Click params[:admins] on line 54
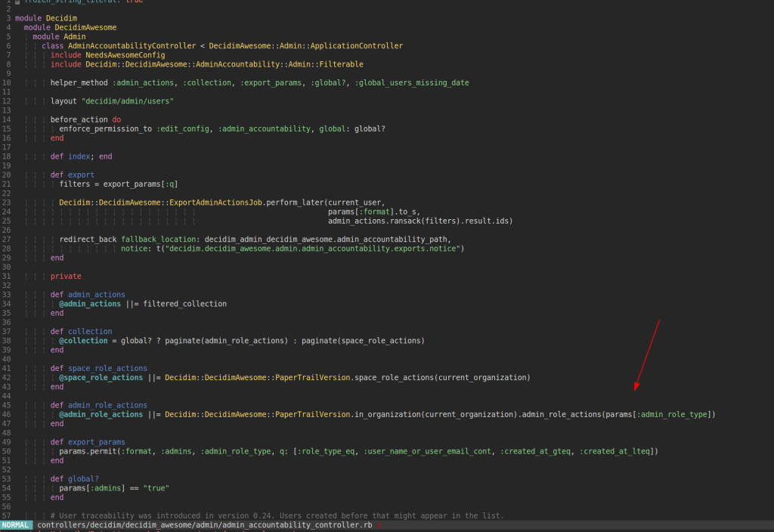Image resolution: width=774 pixels, height=532 pixels. coord(92,488)
